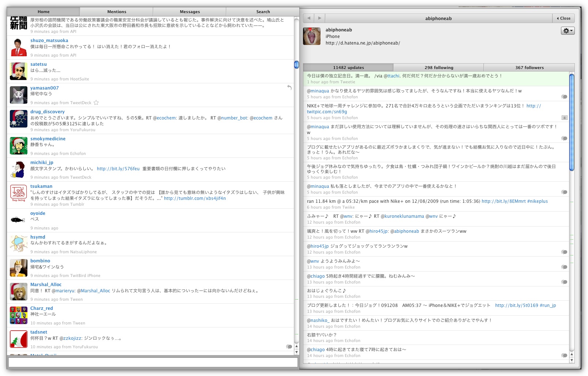Open the conversation icon on '@minaqua まだ詳しい' tweet
Image resolution: width=588 pixels, height=376 pixels.
pos(564,138)
